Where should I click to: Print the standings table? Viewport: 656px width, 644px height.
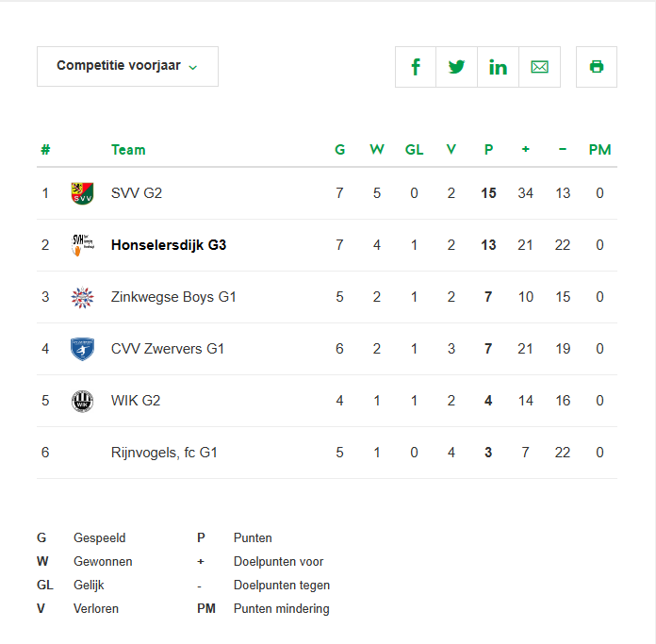[x=597, y=67]
